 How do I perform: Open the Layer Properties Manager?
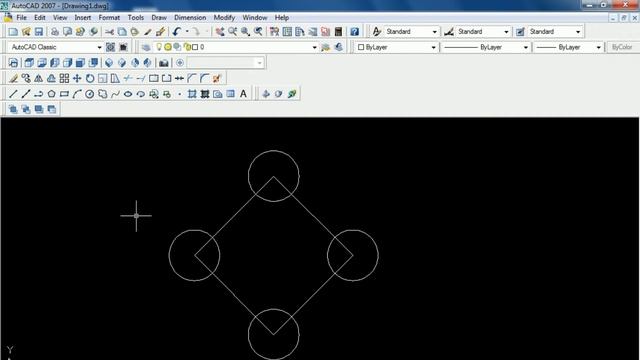pos(146,47)
